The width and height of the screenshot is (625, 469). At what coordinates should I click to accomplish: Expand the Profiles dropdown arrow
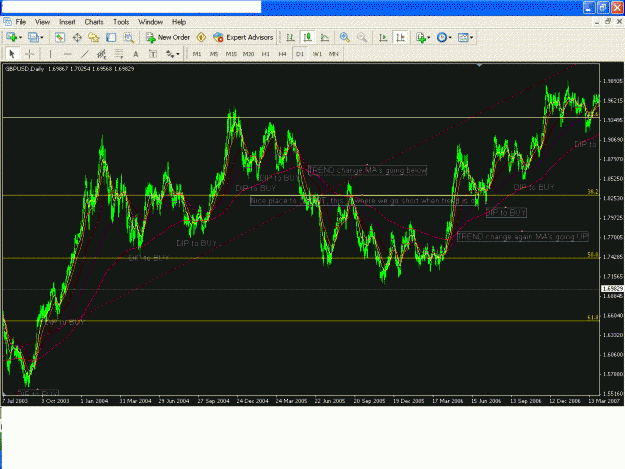pyautogui.click(x=41, y=38)
